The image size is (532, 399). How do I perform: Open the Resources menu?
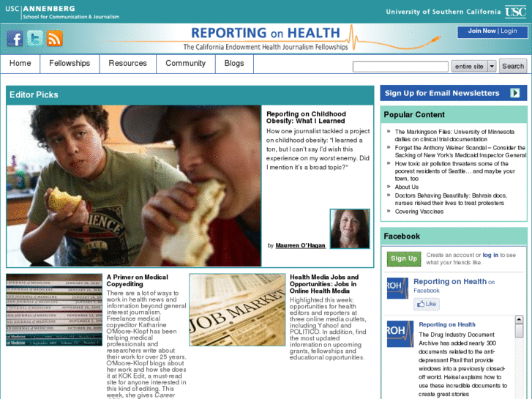click(x=127, y=64)
